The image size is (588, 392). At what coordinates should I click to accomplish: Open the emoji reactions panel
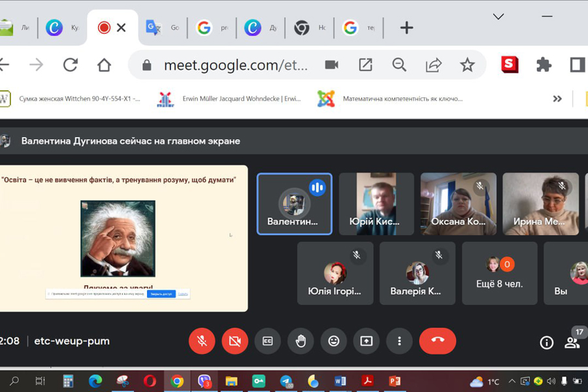pos(333,341)
